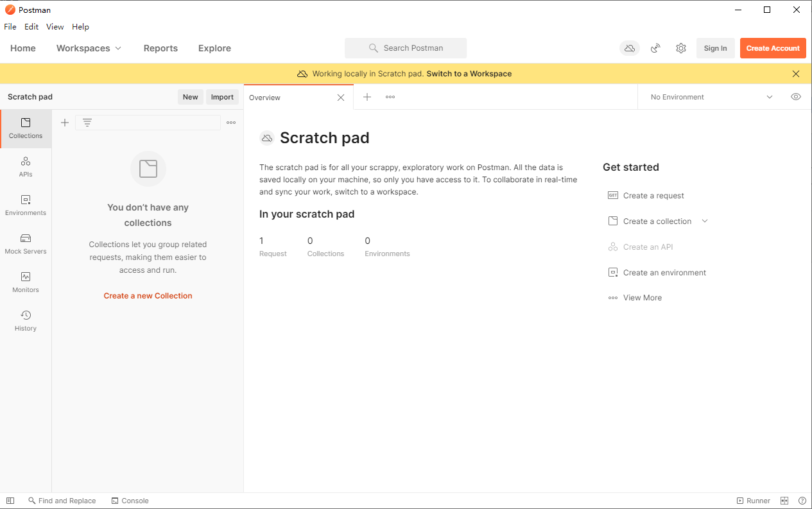Click the help question mark icon
This screenshot has width=812, height=509.
802,501
